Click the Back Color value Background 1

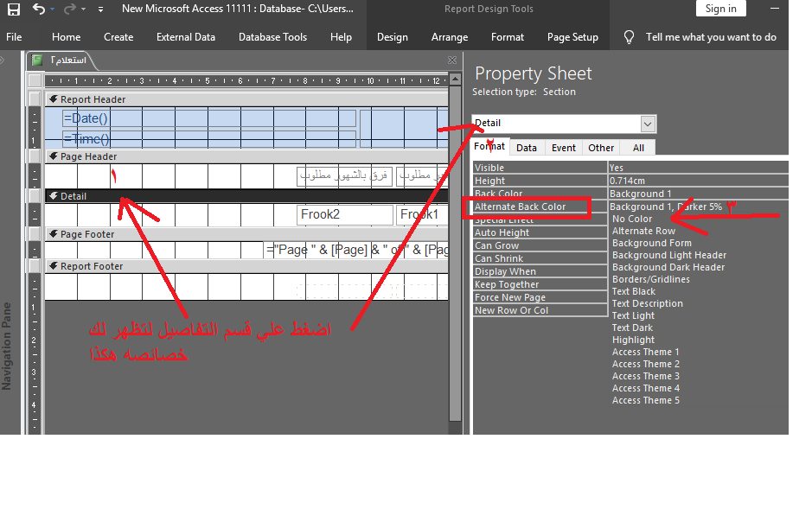698,193
